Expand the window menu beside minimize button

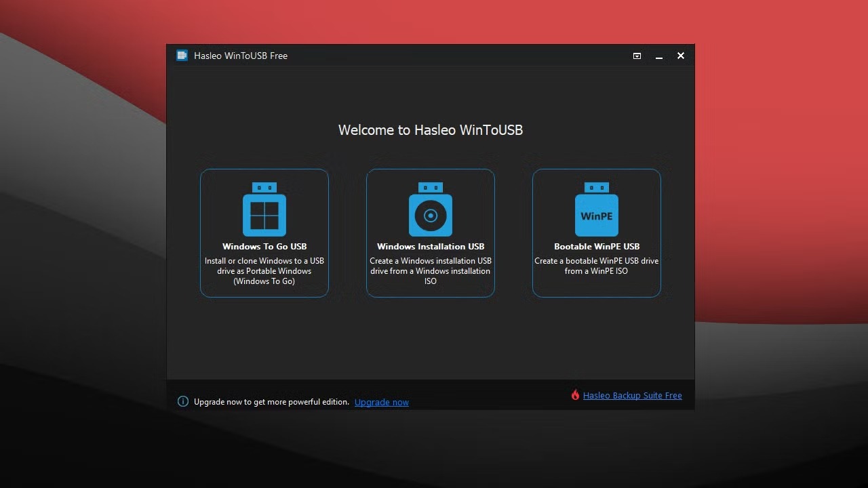637,56
